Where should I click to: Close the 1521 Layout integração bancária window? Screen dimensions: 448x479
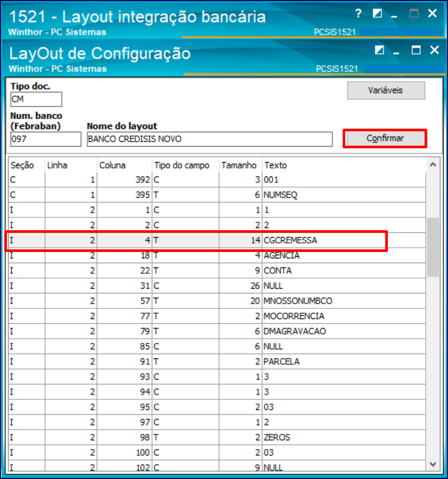pos(433,13)
